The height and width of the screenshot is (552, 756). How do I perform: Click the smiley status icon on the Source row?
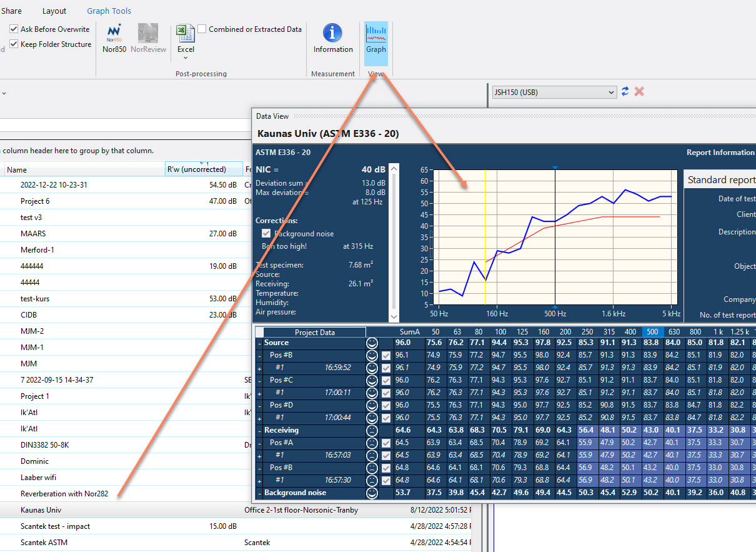tap(372, 343)
